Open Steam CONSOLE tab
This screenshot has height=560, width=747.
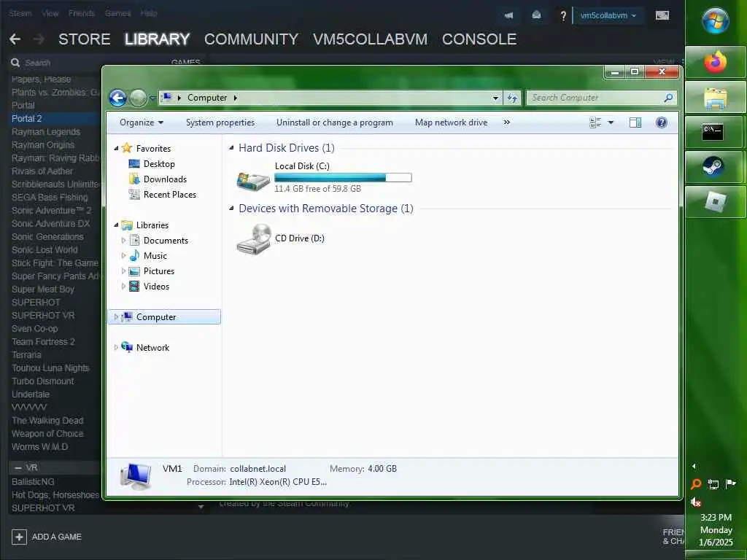tap(479, 39)
